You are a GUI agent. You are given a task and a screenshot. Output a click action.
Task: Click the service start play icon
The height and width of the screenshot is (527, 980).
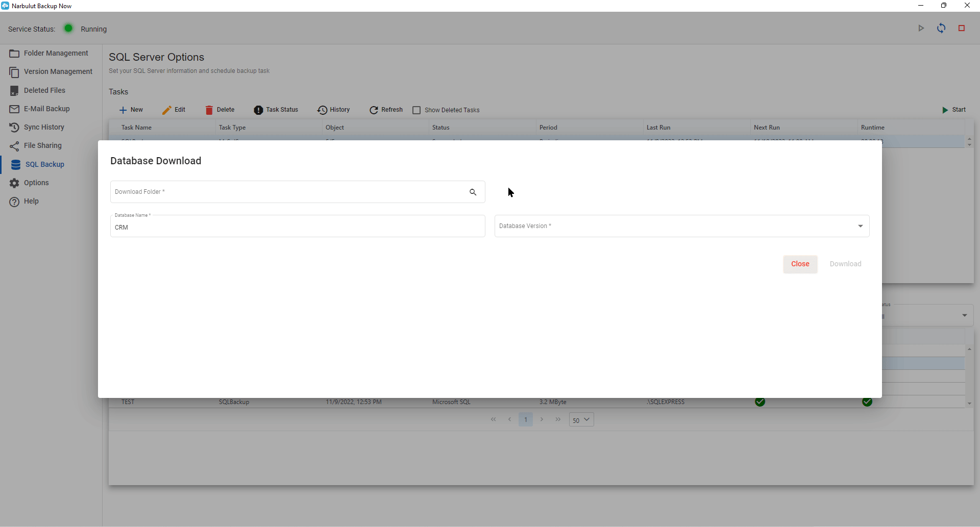click(x=921, y=28)
